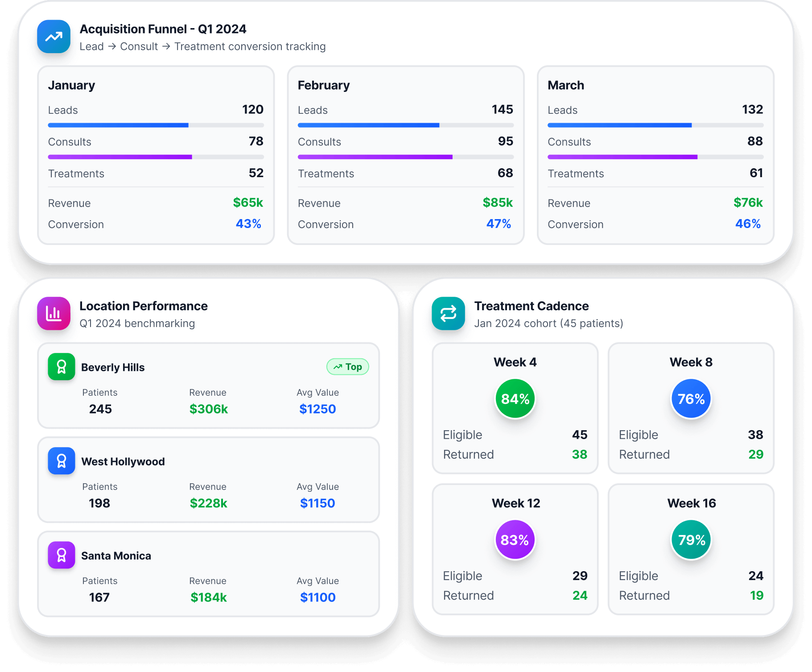Click January's blue Leads progress bar
Image resolution: width=812 pixels, height=672 pixels.
pyautogui.click(x=119, y=125)
